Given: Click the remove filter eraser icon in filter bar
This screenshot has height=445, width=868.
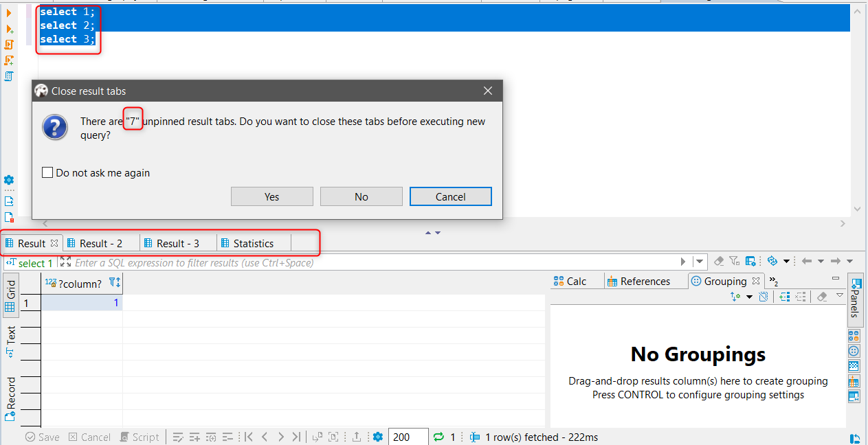Looking at the screenshot, I should (719, 261).
